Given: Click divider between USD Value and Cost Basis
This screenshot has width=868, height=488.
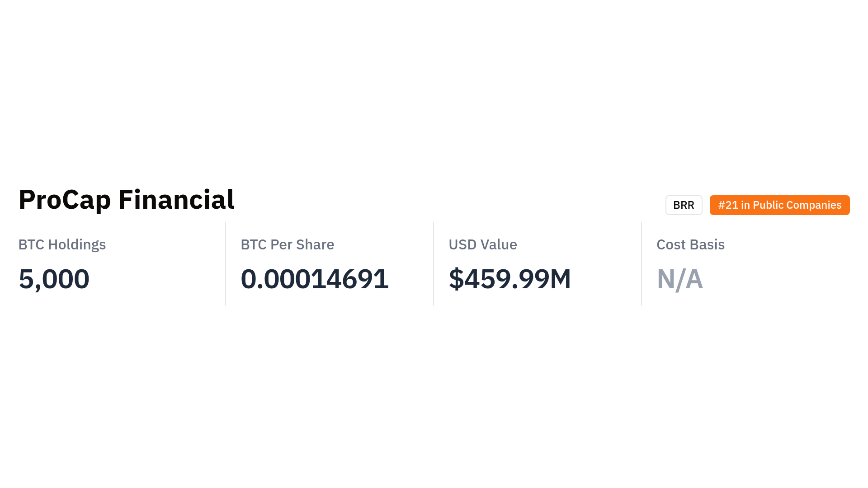Looking at the screenshot, I should pos(642,264).
